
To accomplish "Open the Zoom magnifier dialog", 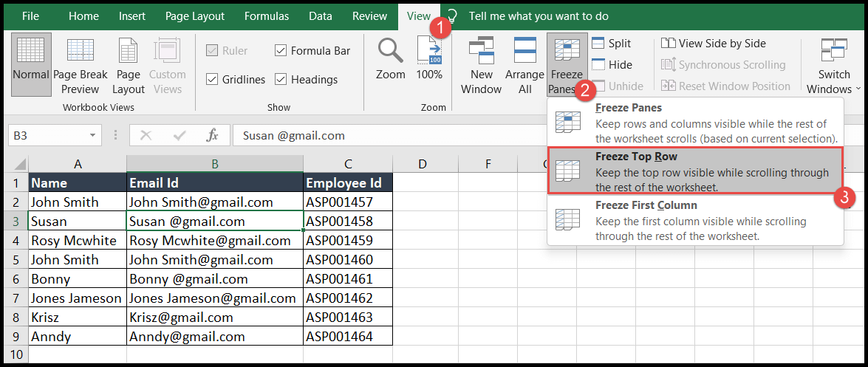I will click(x=391, y=58).
